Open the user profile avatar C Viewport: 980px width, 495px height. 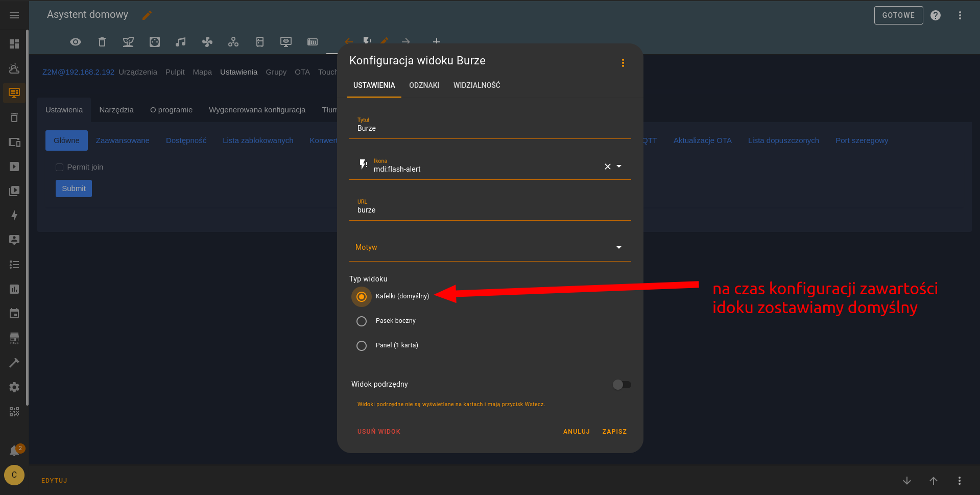pyautogui.click(x=14, y=475)
